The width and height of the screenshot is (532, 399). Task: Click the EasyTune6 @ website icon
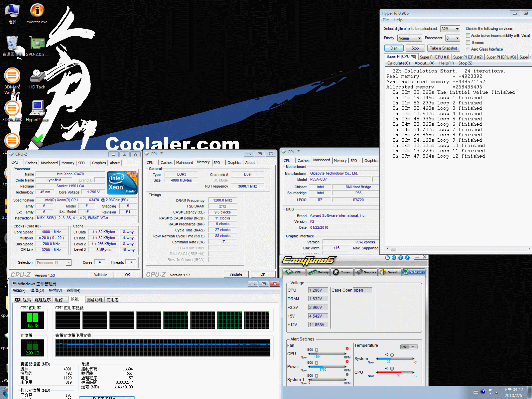click(x=394, y=258)
